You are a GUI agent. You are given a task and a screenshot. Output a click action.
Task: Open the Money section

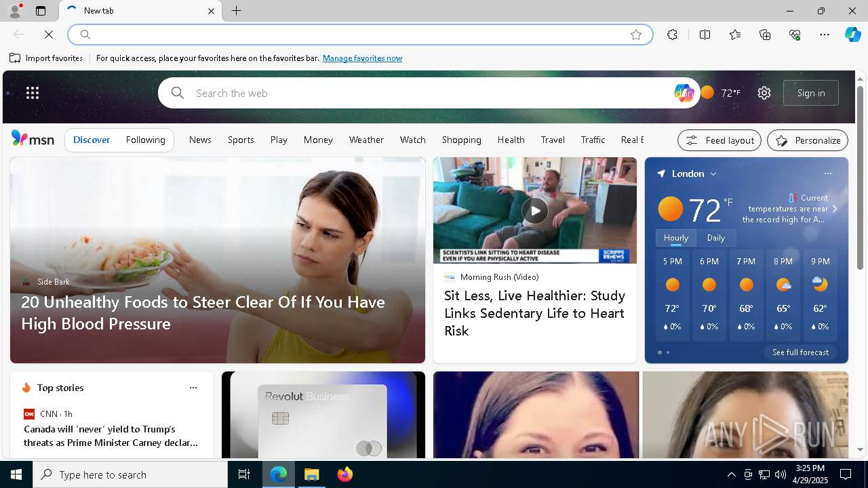[x=318, y=140]
